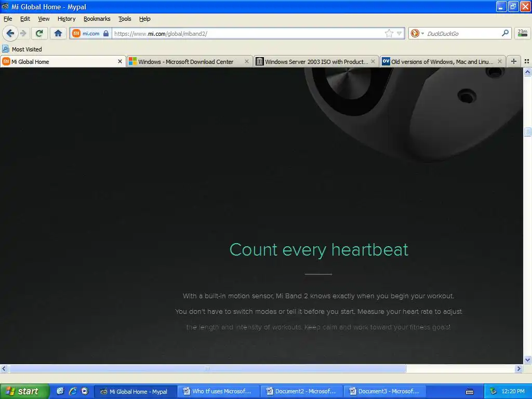Image resolution: width=532 pixels, height=399 pixels.
Task: Open the Help menu
Action: click(x=145, y=19)
